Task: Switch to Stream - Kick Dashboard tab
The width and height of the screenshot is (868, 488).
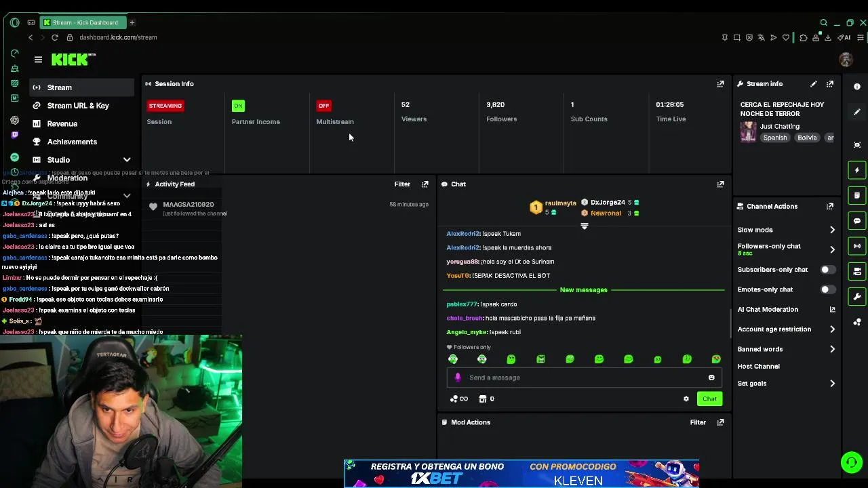Action: point(83,22)
